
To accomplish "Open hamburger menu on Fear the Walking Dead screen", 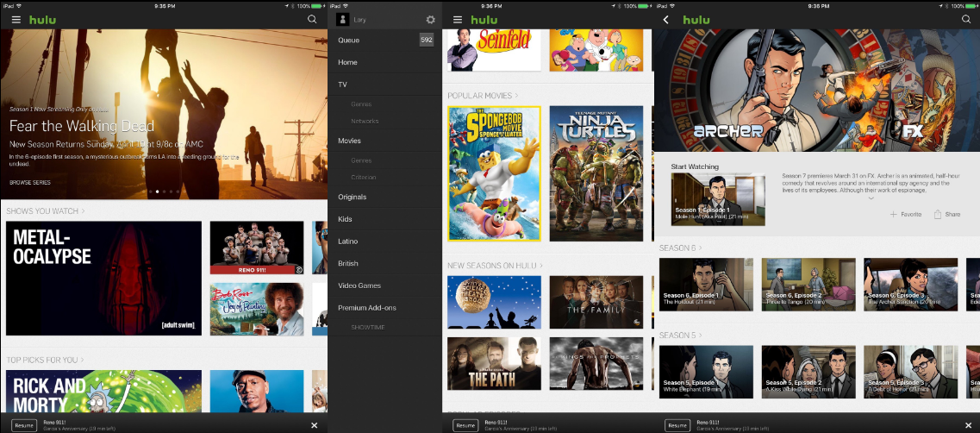I will tap(16, 20).
